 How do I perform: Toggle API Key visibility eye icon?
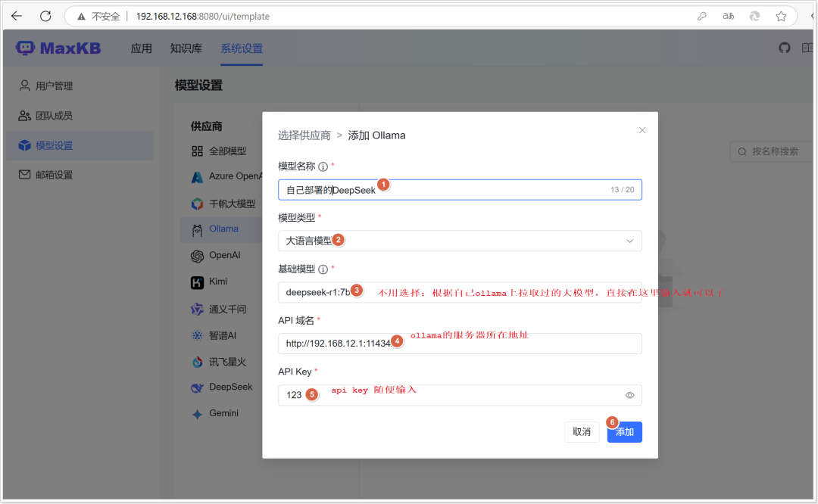(x=629, y=395)
